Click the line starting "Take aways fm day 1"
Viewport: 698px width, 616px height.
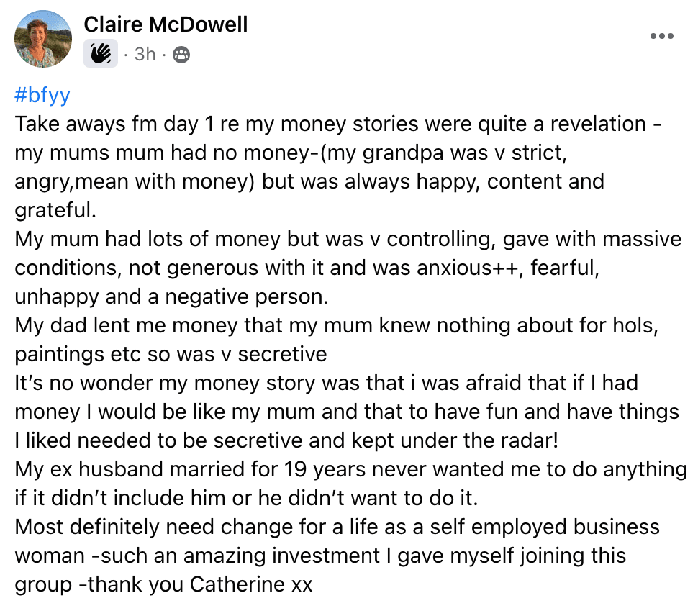point(338,124)
